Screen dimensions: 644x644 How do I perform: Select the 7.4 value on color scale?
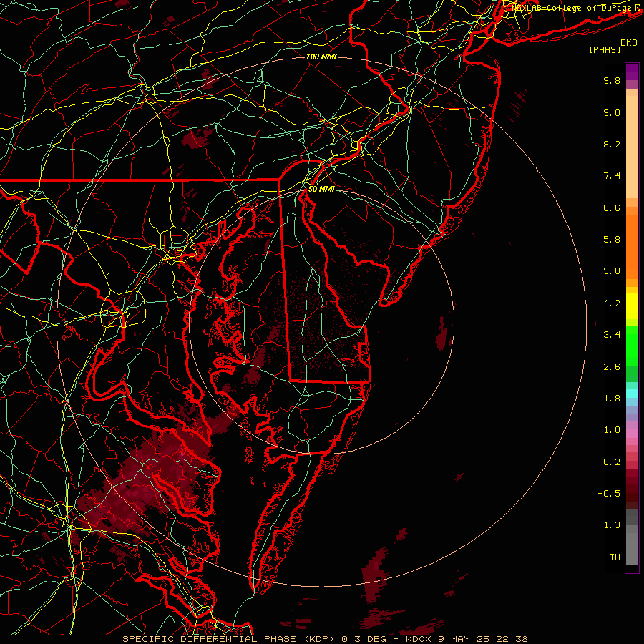[612, 176]
